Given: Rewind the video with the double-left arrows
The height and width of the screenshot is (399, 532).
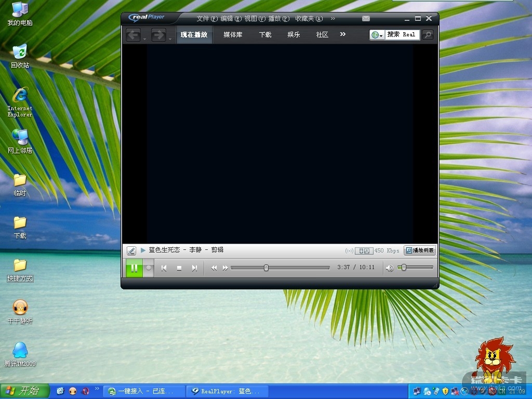Looking at the screenshot, I should click(x=214, y=268).
